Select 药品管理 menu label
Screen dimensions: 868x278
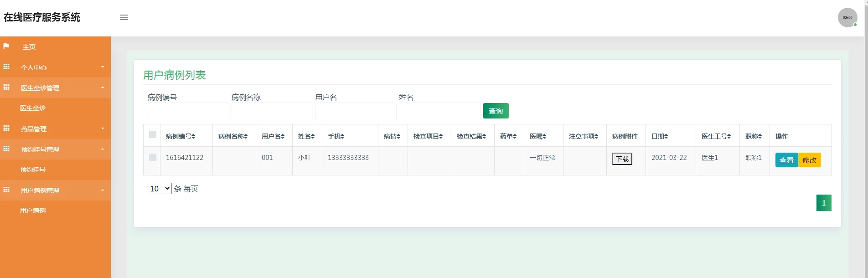[34, 129]
